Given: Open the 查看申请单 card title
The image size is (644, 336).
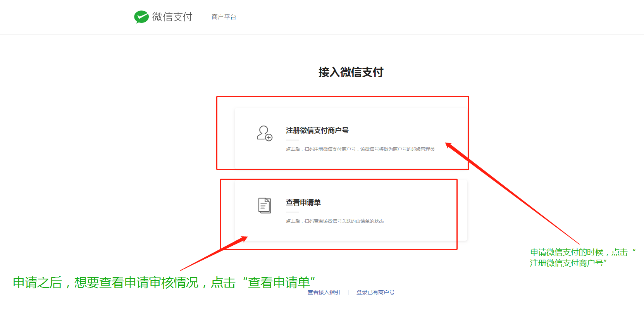Looking at the screenshot, I should 303,203.
